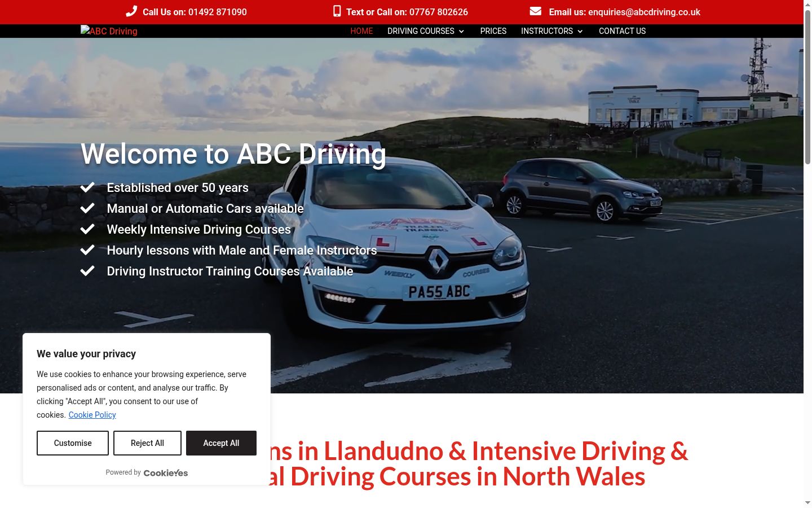Click the Hourly lessons with Male and Female Instructors text
This screenshot has height=508, width=812.
tap(242, 250)
